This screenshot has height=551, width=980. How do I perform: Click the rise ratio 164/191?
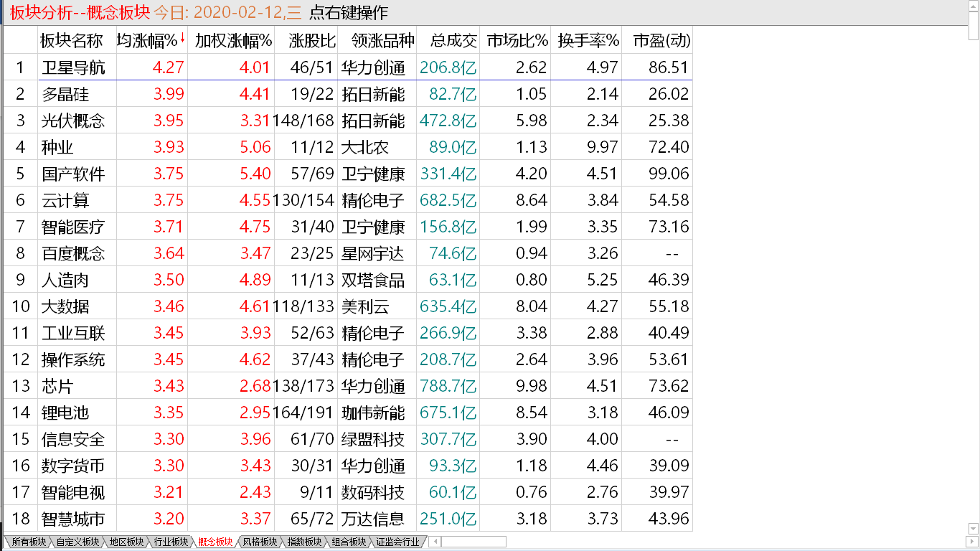304,413
